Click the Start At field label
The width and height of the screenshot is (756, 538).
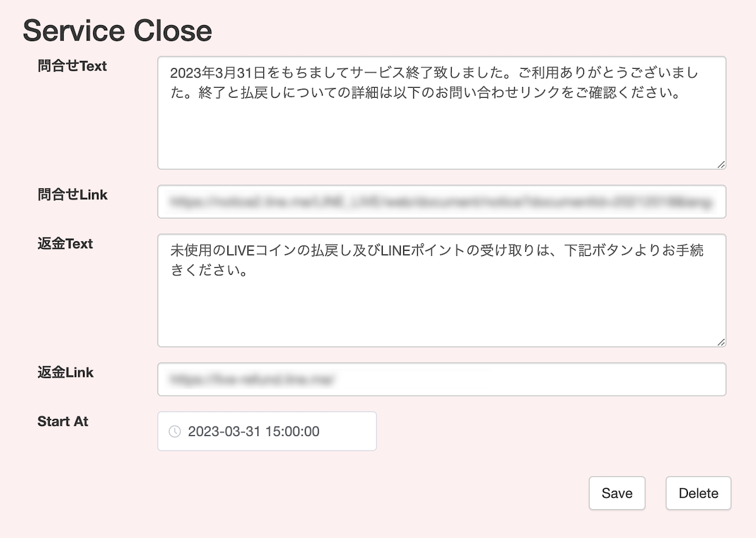(63, 421)
